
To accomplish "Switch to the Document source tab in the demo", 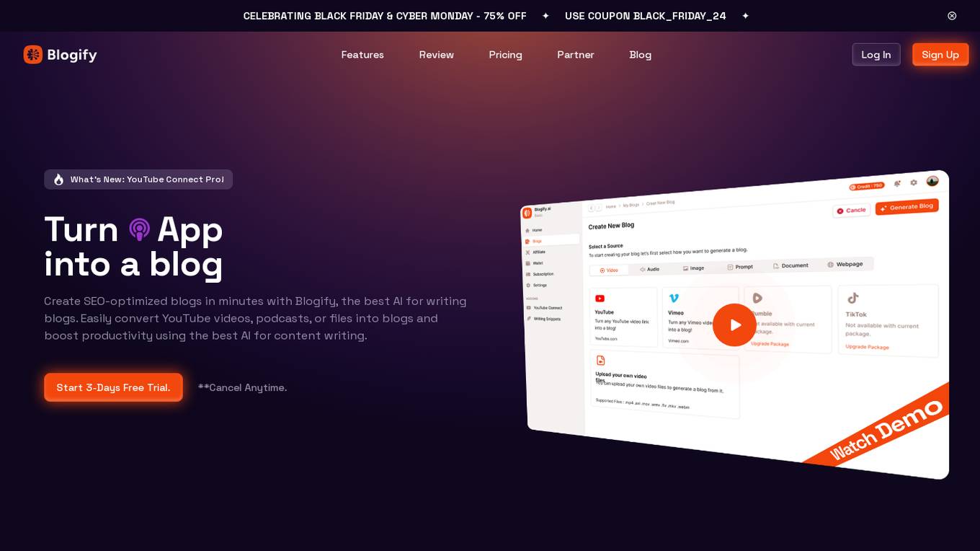I will pyautogui.click(x=790, y=265).
